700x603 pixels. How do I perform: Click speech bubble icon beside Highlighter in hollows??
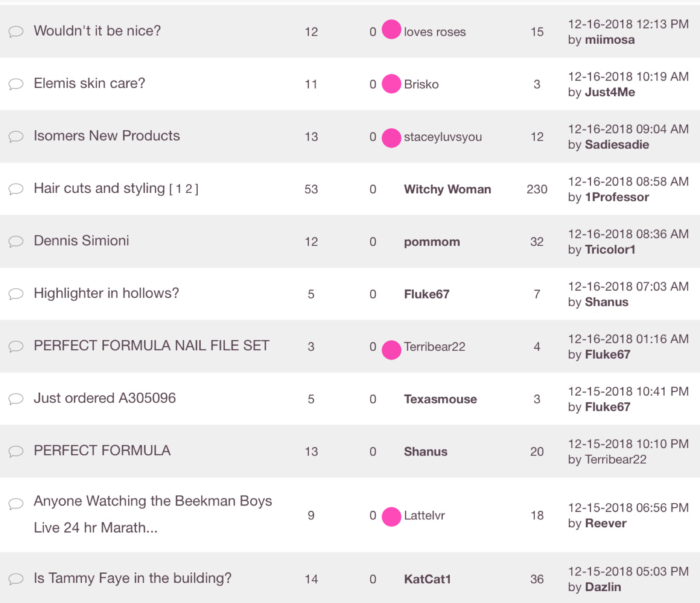pos(16,294)
